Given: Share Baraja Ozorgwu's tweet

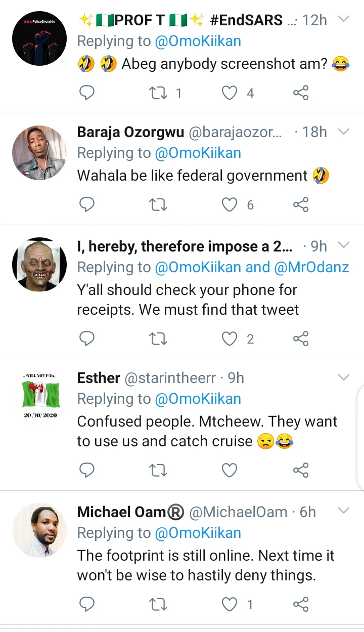Looking at the screenshot, I should pos(301,204).
